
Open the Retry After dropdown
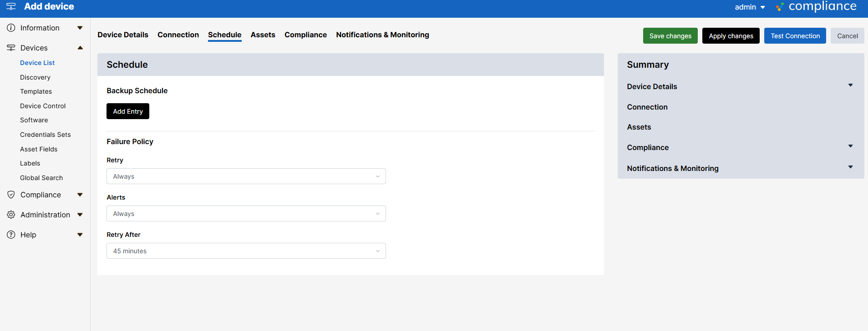[x=246, y=251]
